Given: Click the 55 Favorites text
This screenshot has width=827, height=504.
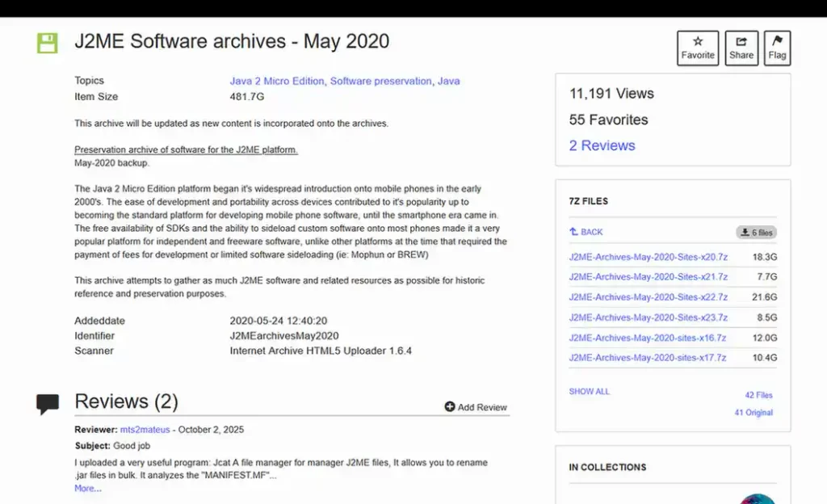Looking at the screenshot, I should tap(608, 120).
